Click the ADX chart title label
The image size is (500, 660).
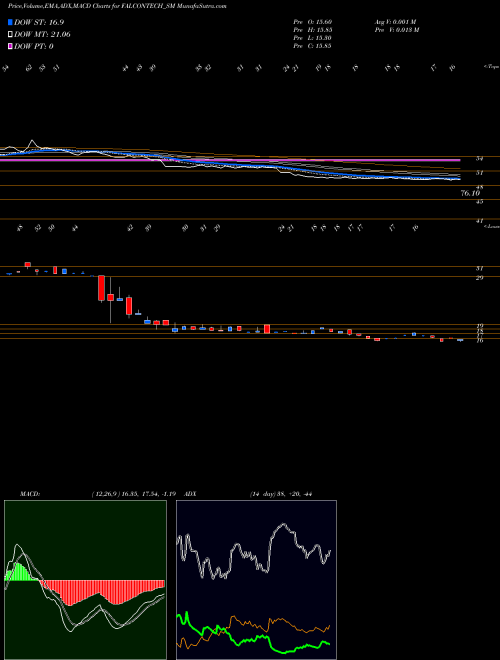pyautogui.click(x=190, y=494)
